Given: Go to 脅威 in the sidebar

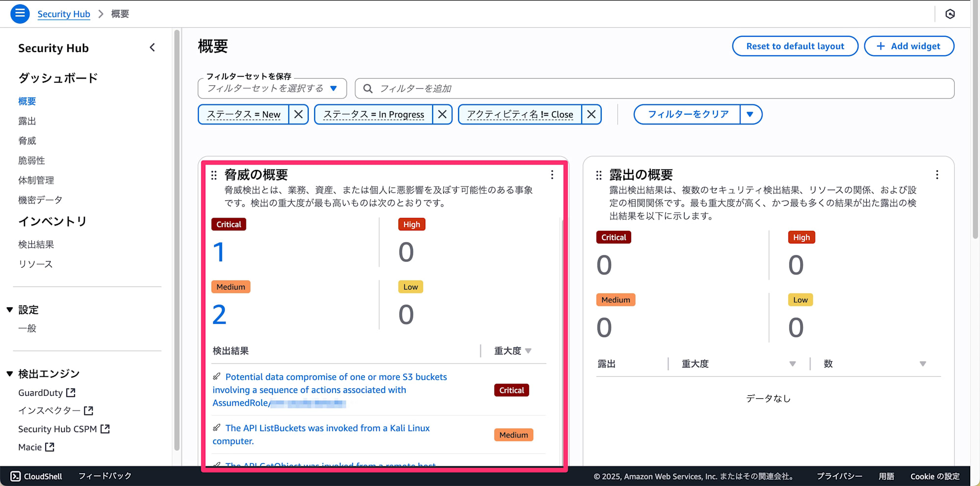Looking at the screenshot, I should [x=27, y=141].
